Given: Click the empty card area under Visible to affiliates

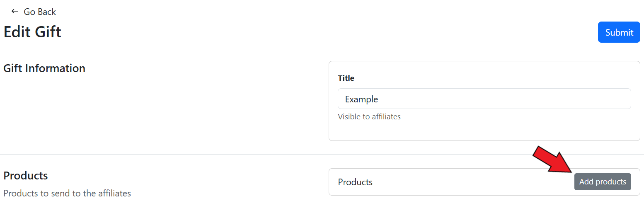Looking at the screenshot, I should pos(484,131).
